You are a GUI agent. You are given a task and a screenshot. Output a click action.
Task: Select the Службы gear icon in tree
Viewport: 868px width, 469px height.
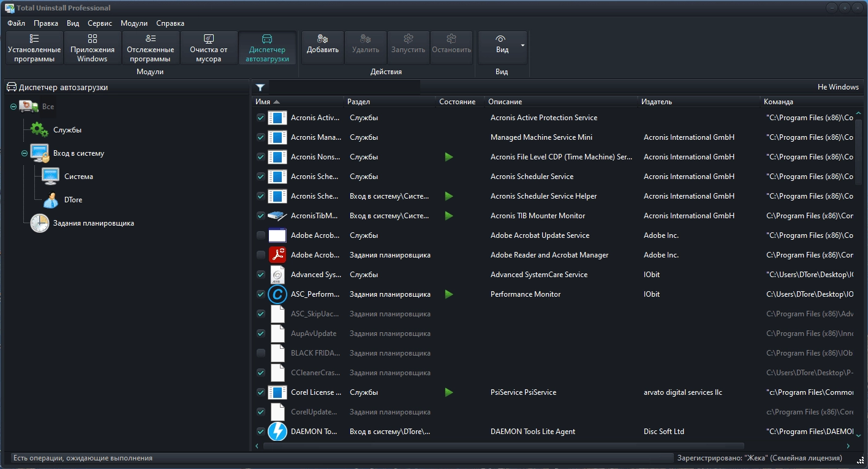(39, 130)
